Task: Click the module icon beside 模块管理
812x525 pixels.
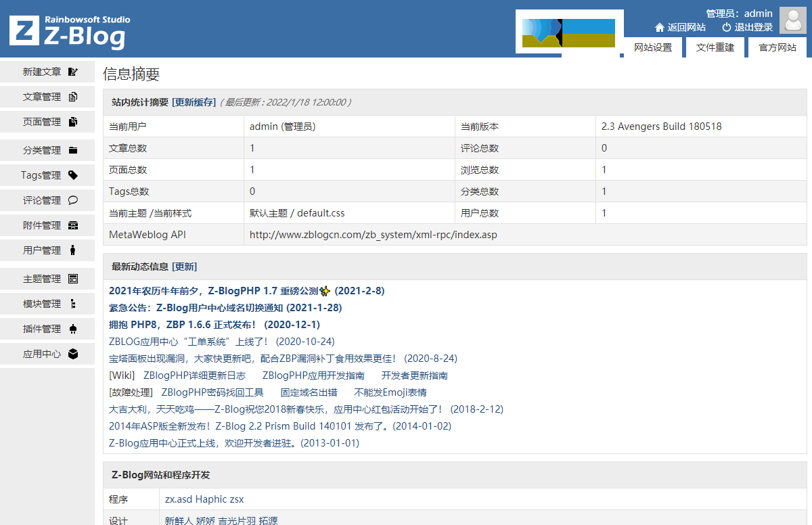Action: pyautogui.click(x=73, y=304)
